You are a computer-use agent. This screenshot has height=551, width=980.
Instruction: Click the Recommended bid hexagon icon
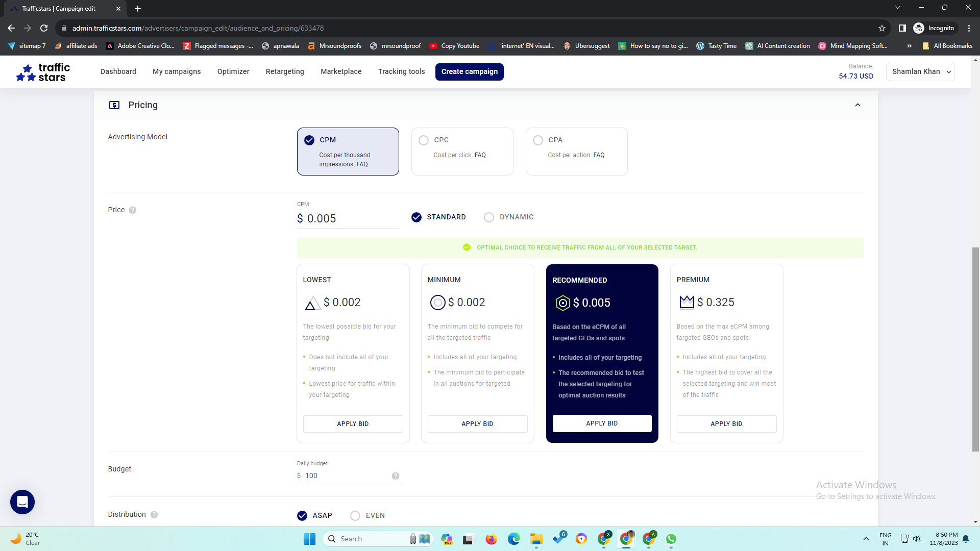[x=562, y=303]
